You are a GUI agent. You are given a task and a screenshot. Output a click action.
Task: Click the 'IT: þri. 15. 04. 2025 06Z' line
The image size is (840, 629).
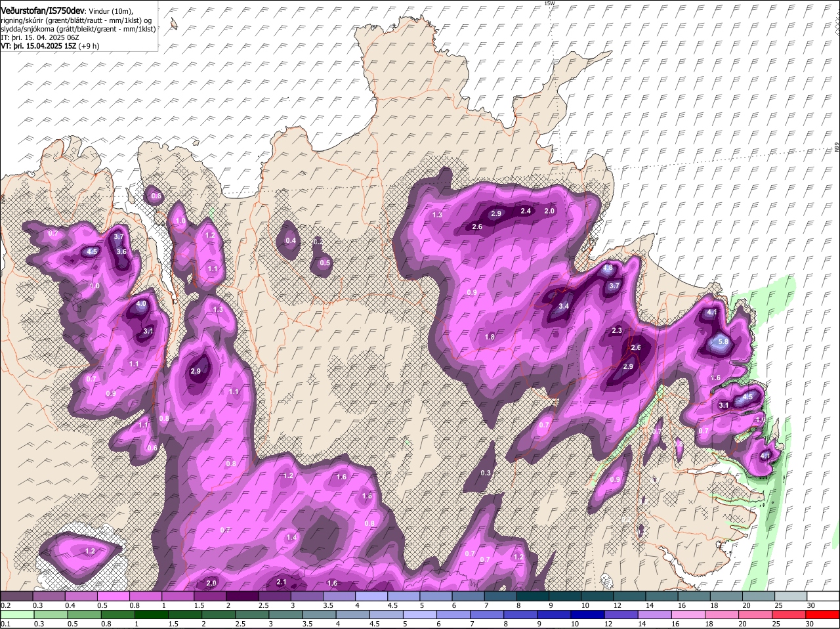[40, 37]
